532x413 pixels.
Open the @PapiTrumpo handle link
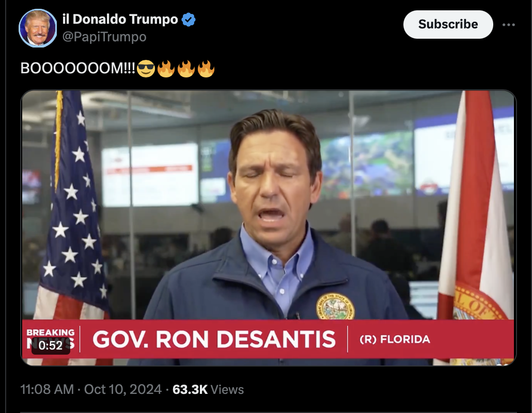pos(104,37)
